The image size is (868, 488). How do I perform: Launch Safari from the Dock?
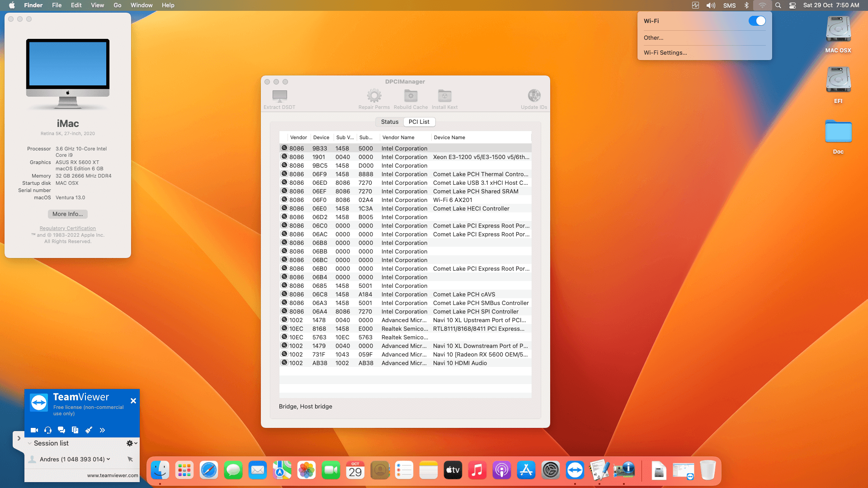209,470
